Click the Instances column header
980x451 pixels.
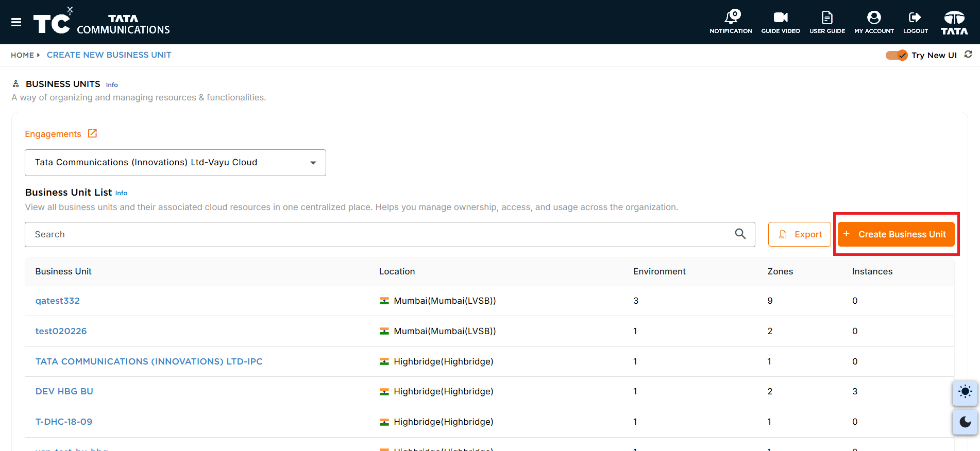[872, 271]
